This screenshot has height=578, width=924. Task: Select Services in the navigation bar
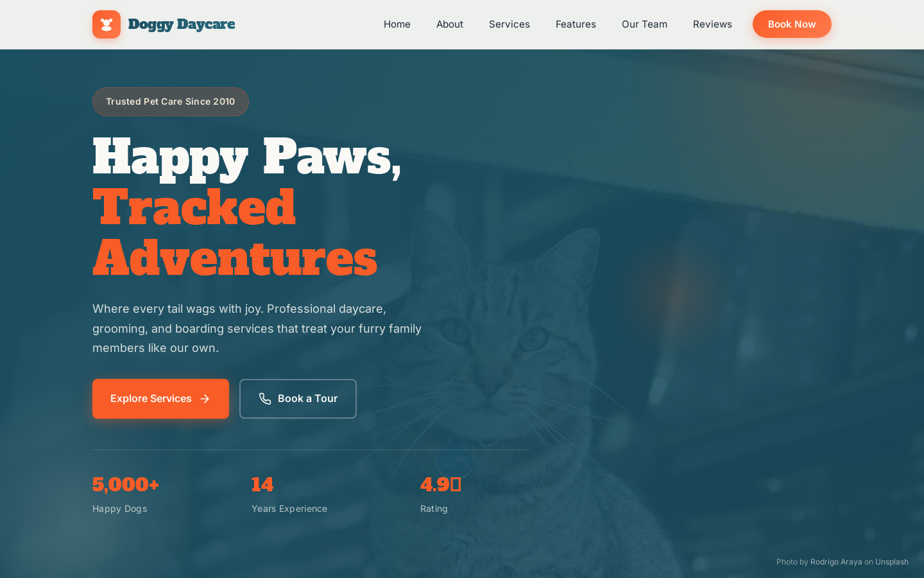pyautogui.click(x=509, y=24)
